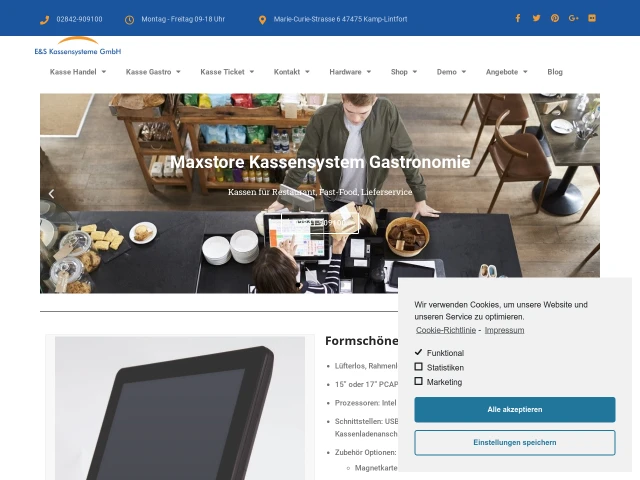The height and width of the screenshot is (480, 640).
Task: Click the outlined phone button on slider
Action: pos(320,222)
